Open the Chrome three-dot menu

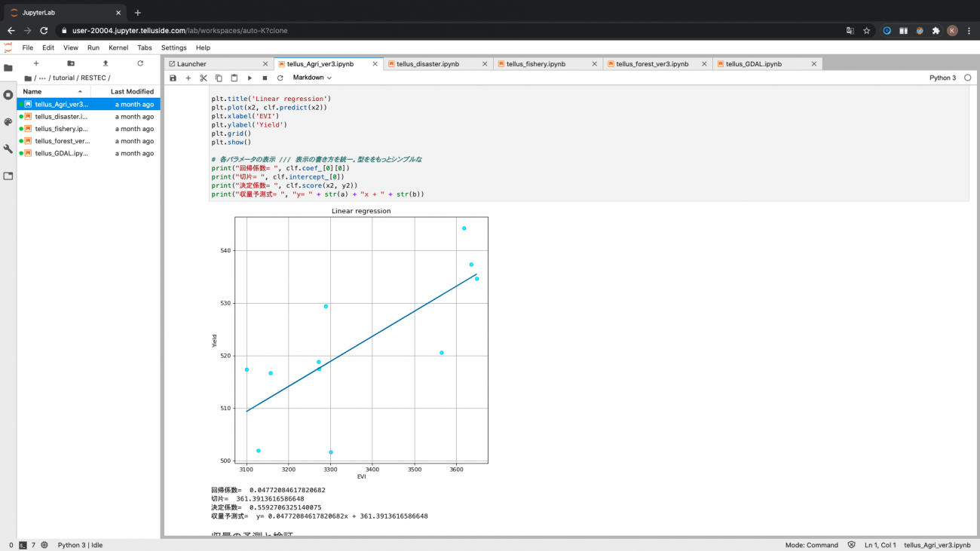(969, 31)
